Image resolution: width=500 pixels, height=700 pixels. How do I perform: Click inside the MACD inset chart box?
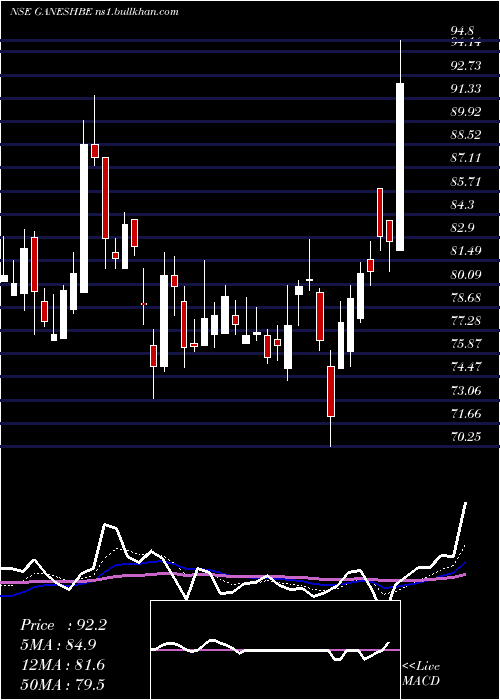coord(275,650)
